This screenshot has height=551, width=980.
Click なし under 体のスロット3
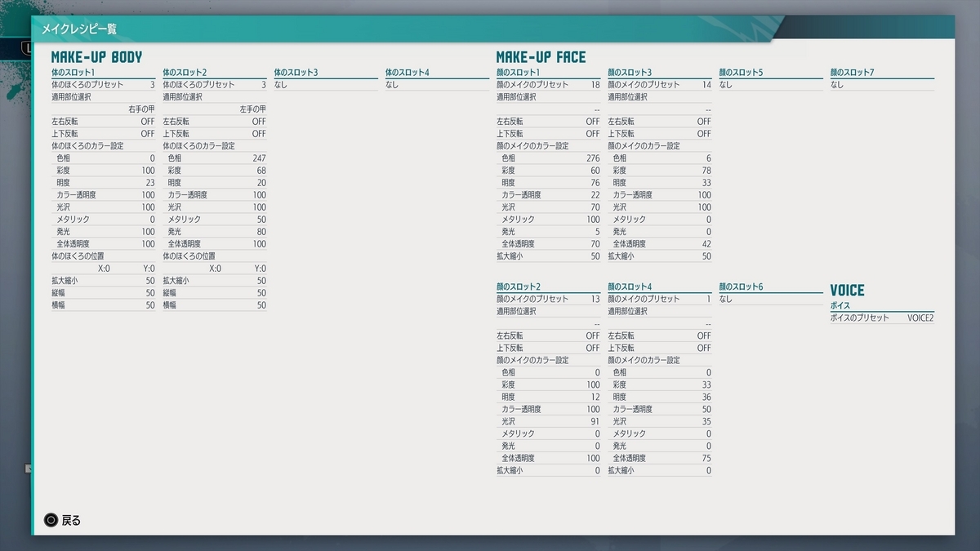pos(281,85)
